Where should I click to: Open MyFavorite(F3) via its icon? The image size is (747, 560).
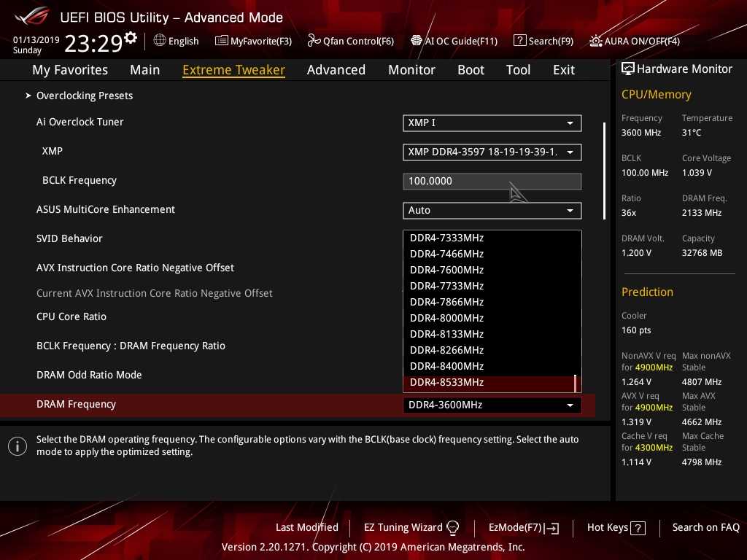[221, 41]
